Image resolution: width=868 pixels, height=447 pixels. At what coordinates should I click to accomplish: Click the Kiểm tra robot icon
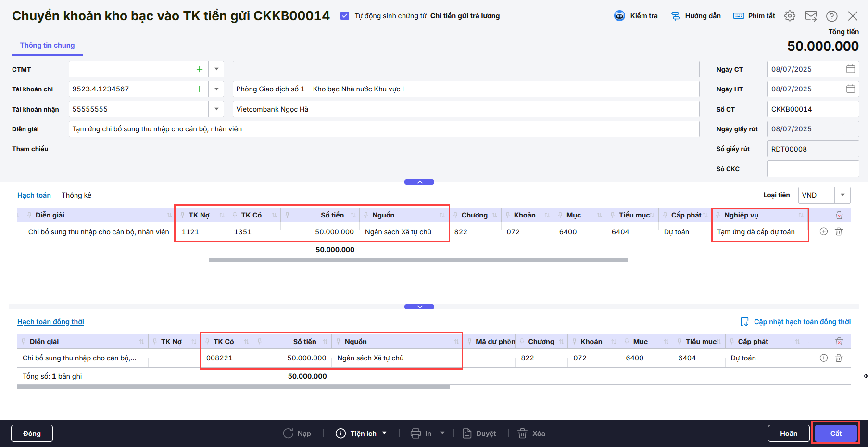(x=619, y=16)
